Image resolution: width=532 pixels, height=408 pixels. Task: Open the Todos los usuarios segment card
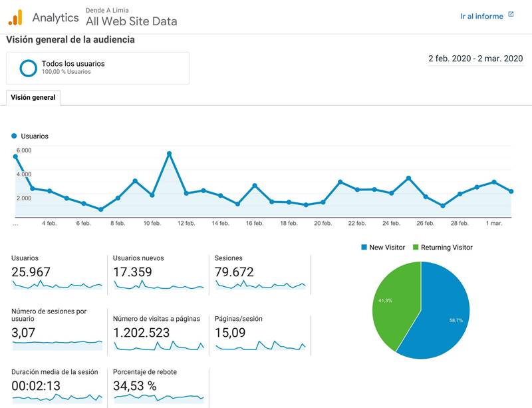point(98,69)
